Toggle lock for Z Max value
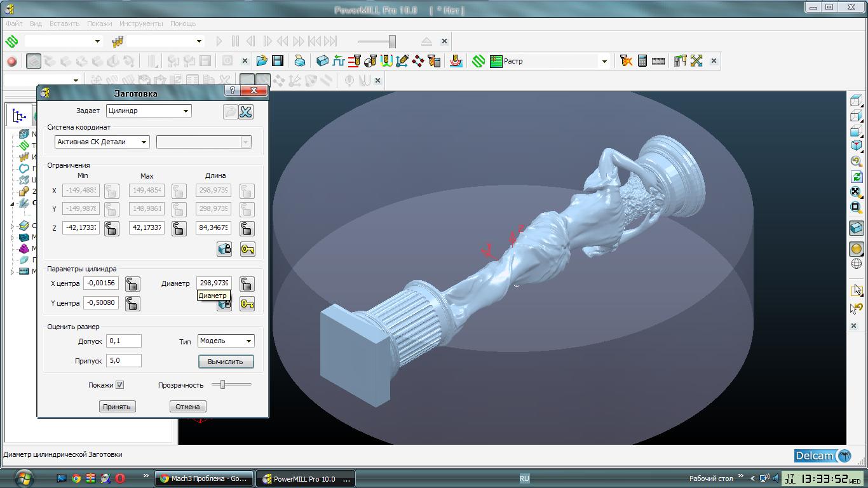The image size is (868, 488). (x=179, y=228)
